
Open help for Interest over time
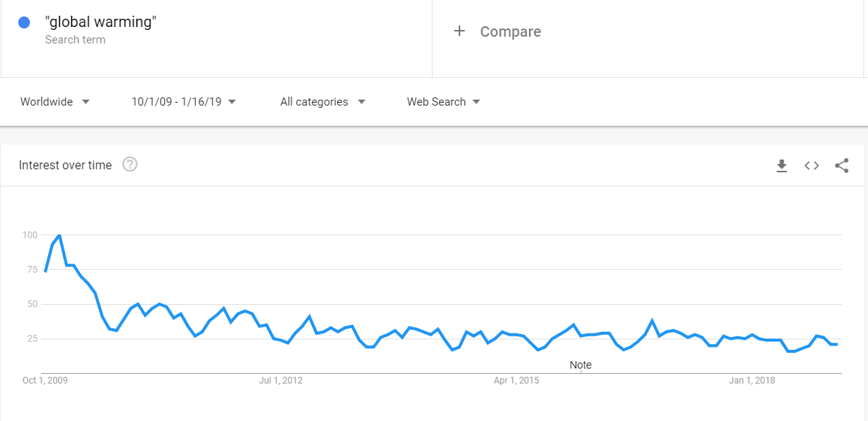click(x=130, y=165)
